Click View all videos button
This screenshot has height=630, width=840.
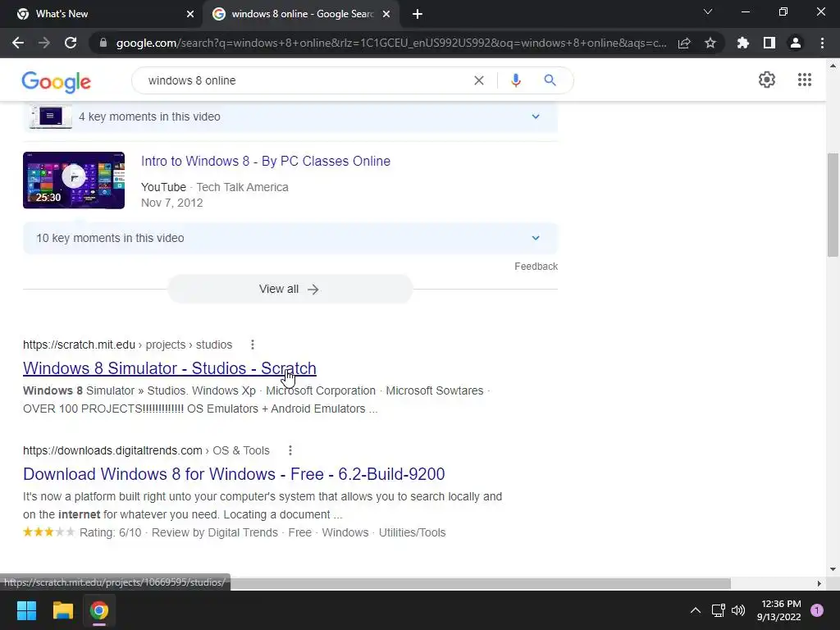[x=290, y=289]
